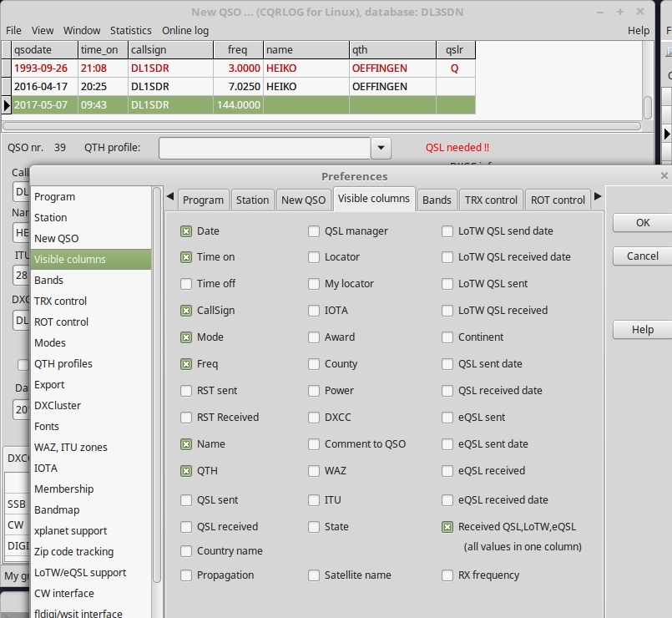
Task: Open the File menu
Action: pos(13,30)
